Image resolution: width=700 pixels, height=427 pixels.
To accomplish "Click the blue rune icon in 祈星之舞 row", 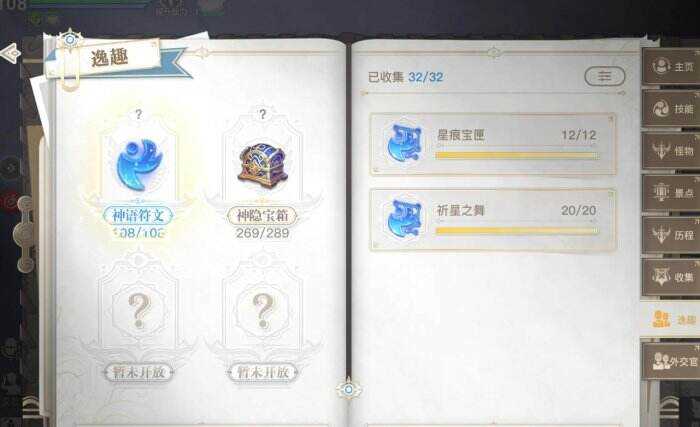I will [x=404, y=219].
